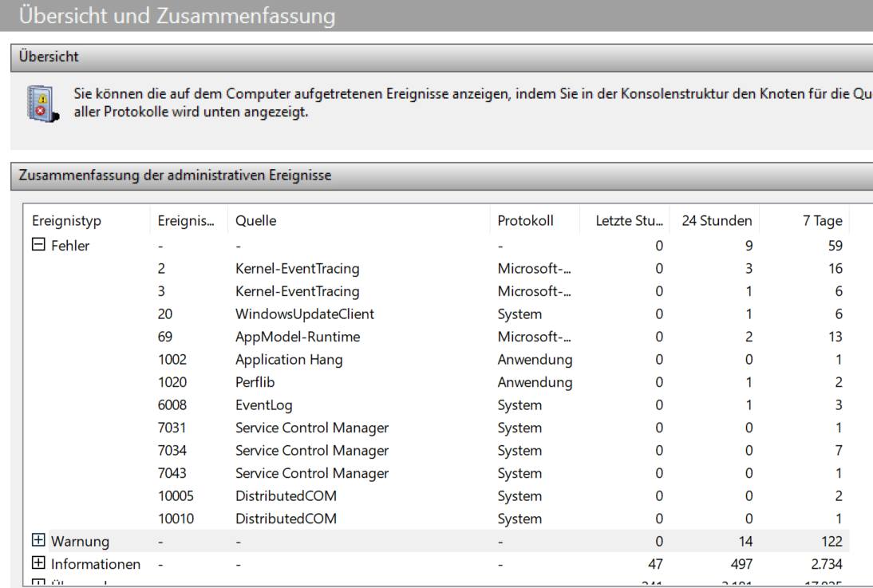Select the Übersicht section header bar
This screenshot has width=873, height=588.
[x=439, y=57]
